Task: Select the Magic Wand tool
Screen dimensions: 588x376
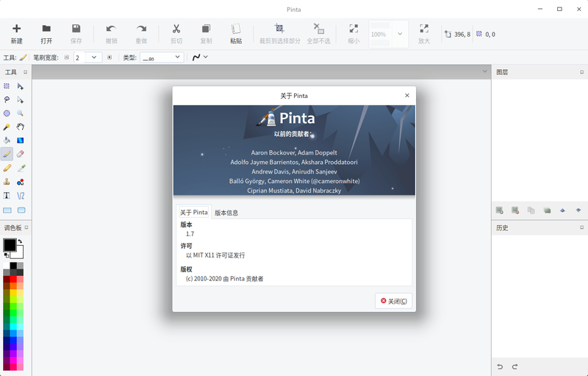Action: (x=7, y=127)
